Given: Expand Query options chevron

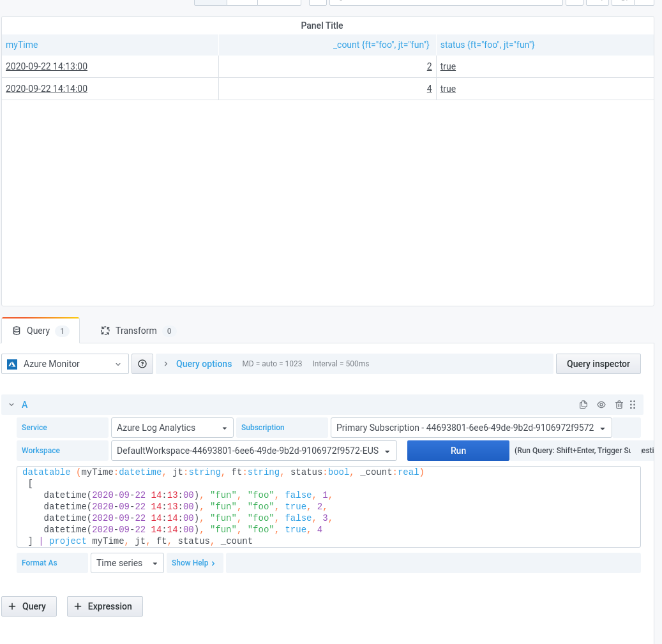Looking at the screenshot, I should pyautogui.click(x=166, y=364).
